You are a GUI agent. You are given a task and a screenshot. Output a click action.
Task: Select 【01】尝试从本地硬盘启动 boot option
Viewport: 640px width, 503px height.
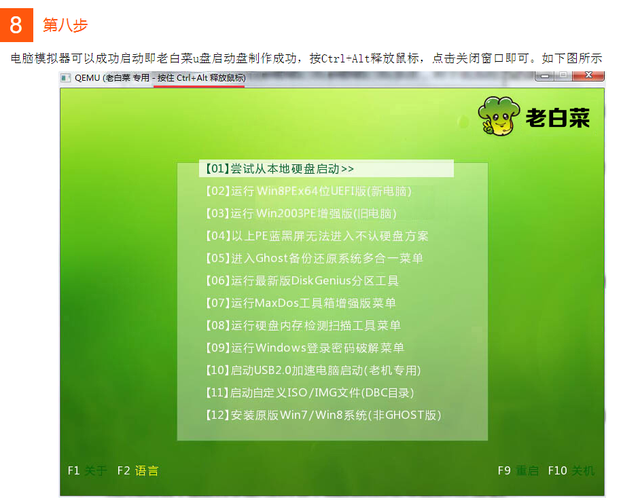click(x=278, y=169)
